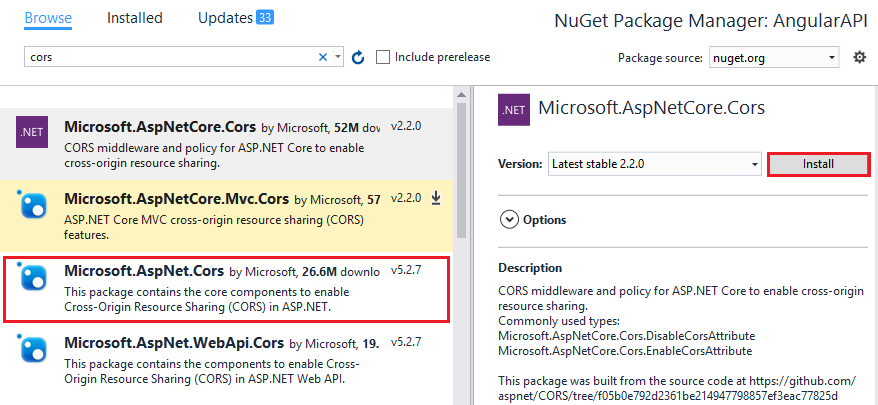Open the Updates tab
Viewport: 878px width, 405px height.
[235, 18]
